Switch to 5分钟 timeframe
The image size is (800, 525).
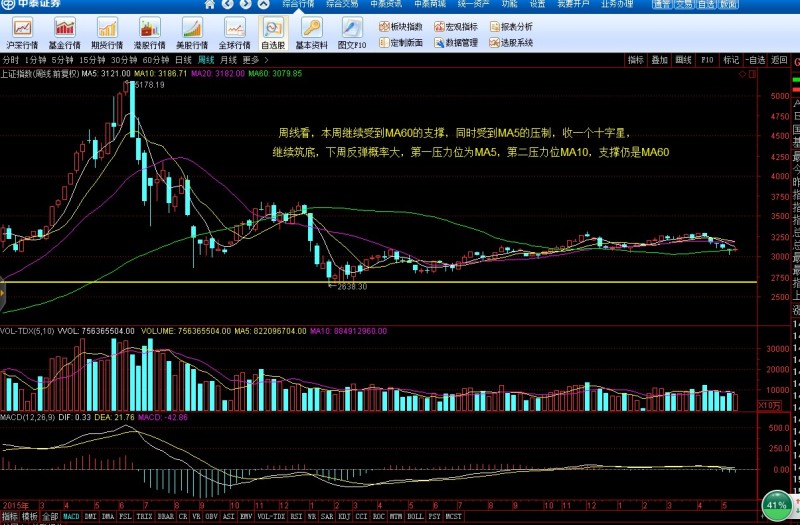coord(62,60)
